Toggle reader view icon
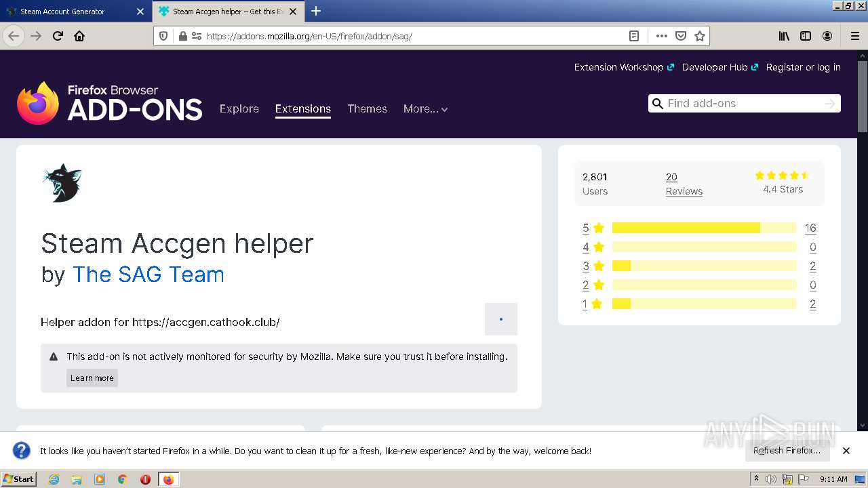The image size is (868, 488). point(634,36)
